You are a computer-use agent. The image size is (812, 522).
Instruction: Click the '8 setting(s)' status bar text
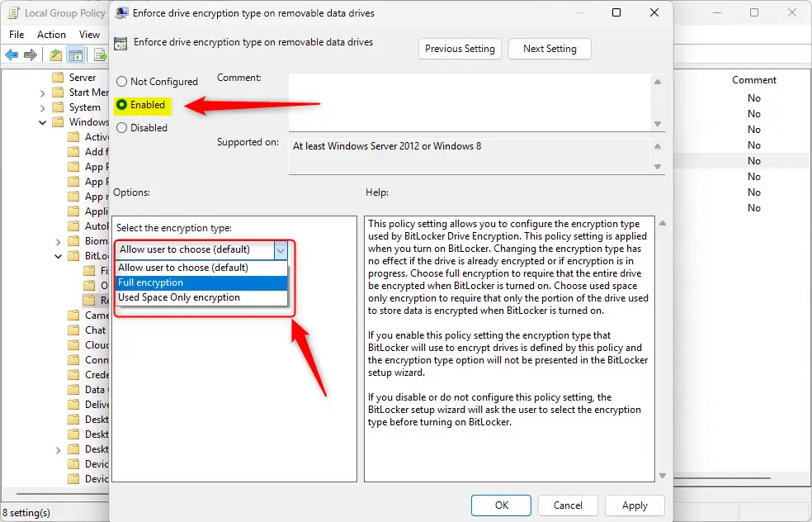tap(26, 513)
